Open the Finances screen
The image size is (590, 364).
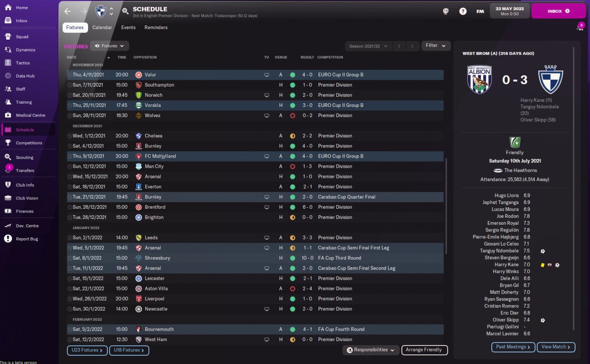coord(24,211)
